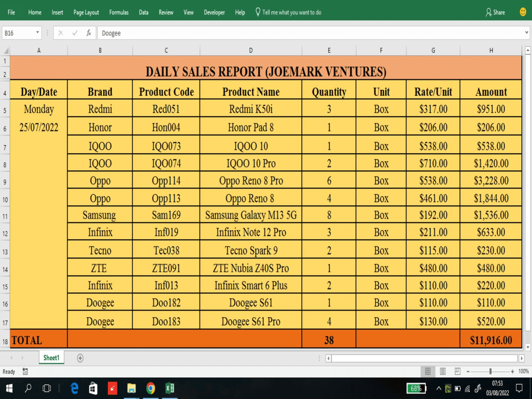Open the Developer ribbon tab
Screen dimensions: 532x399
tap(214, 12)
